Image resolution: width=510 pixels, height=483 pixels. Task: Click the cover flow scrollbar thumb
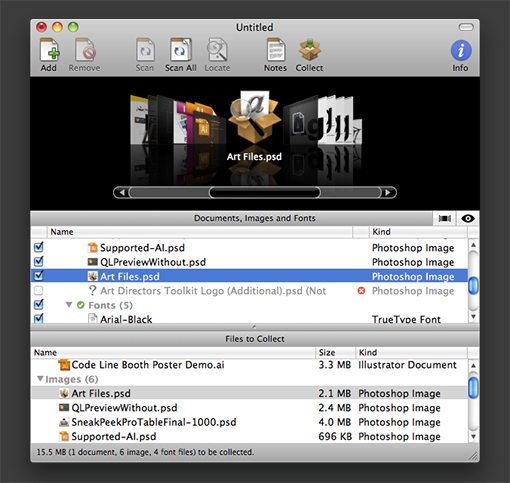coord(264,192)
